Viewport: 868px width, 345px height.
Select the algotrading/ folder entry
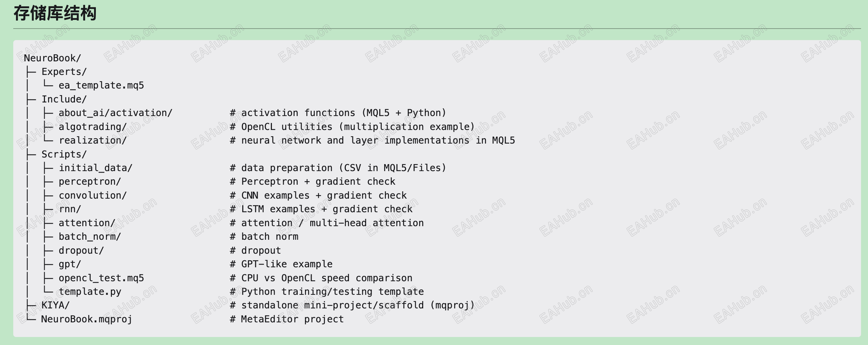(92, 127)
